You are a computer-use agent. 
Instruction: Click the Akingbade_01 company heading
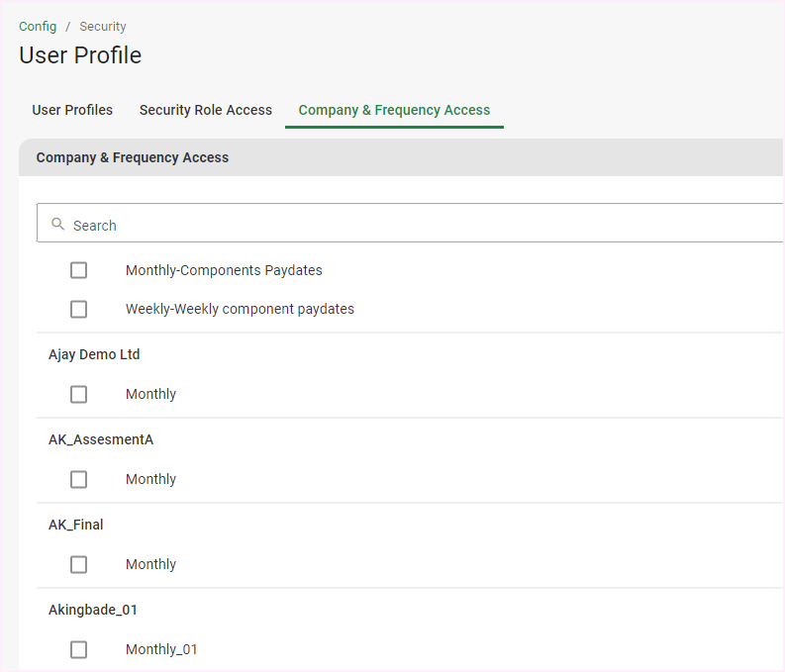[x=93, y=610]
